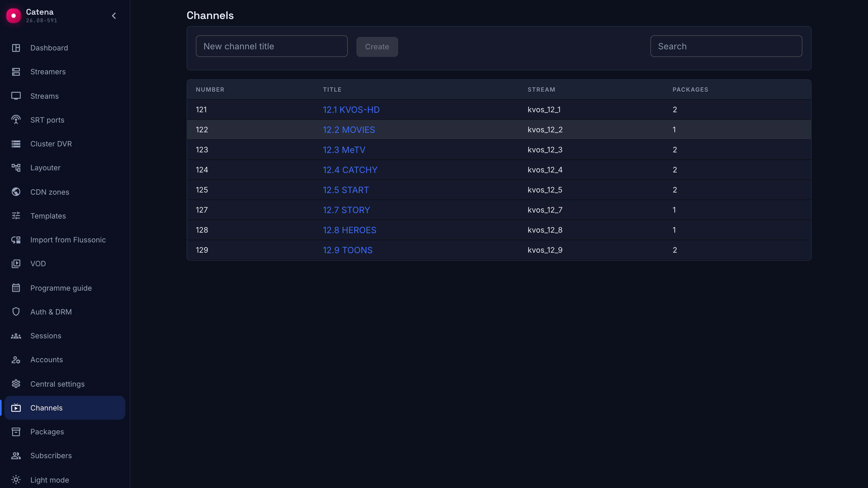Go to Templates label
This screenshot has height=488, width=868.
point(48,216)
